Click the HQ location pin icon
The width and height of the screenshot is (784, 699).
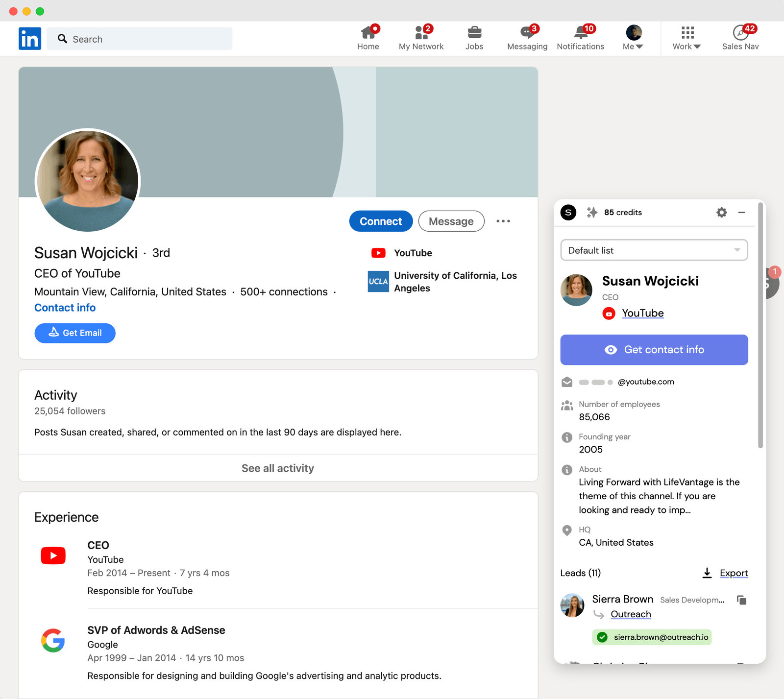[x=567, y=530]
